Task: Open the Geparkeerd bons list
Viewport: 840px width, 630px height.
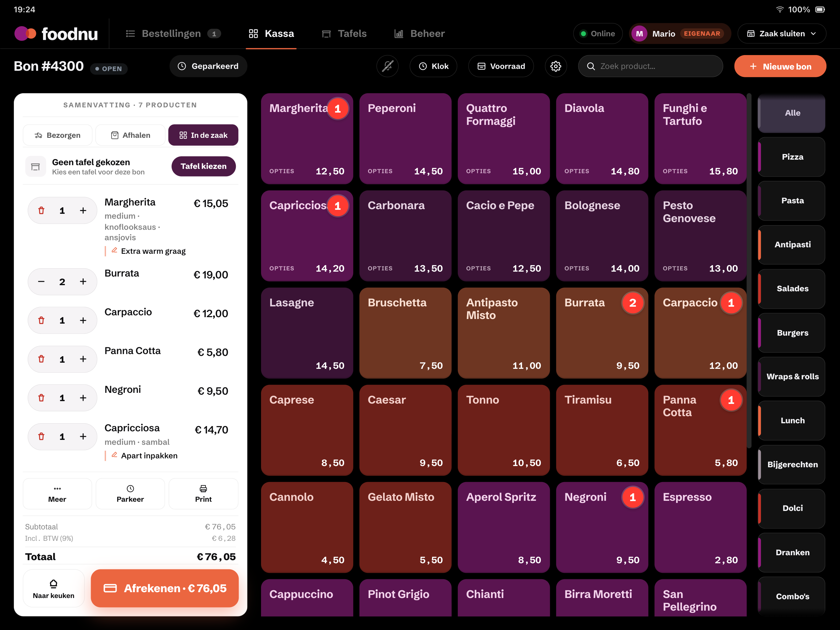Action: tap(208, 66)
